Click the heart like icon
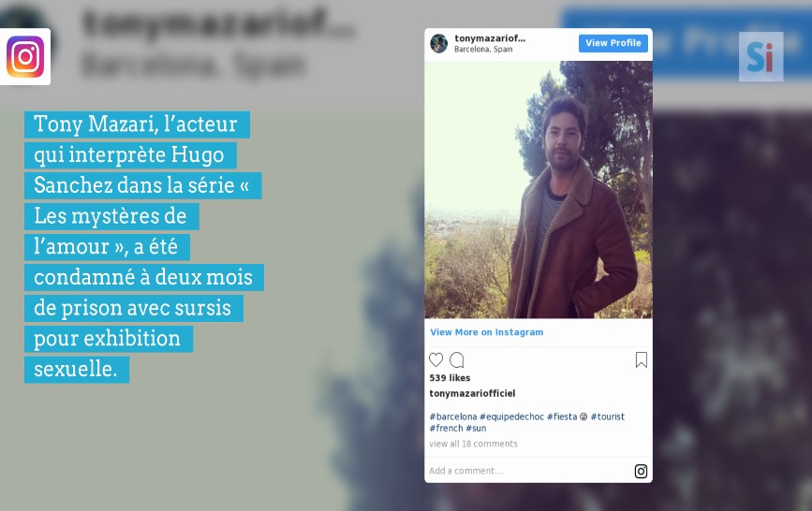 coord(436,359)
